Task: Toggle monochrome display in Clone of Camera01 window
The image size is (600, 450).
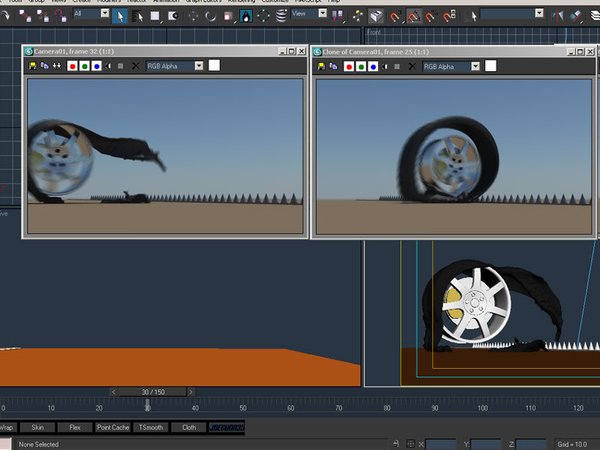Action: click(384, 66)
